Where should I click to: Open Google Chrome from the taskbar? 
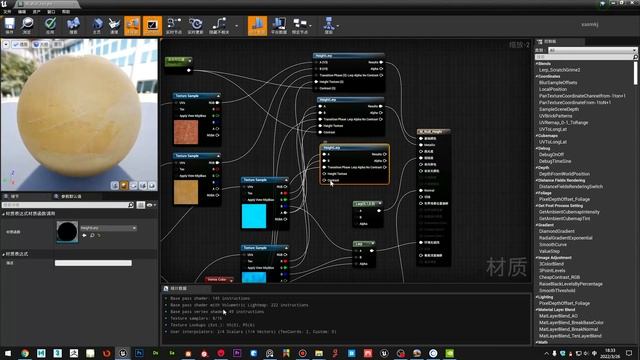25,353
